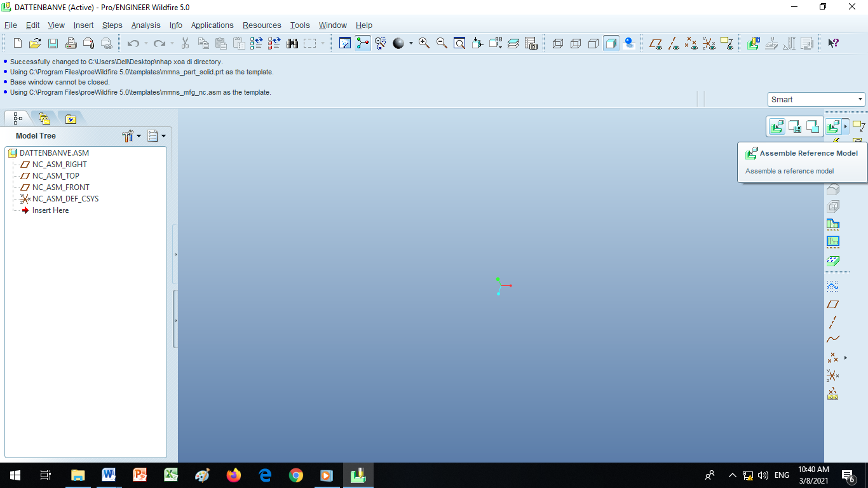Create a new file with the New icon
Image resolution: width=868 pixels, height=488 pixels.
click(x=18, y=43)
